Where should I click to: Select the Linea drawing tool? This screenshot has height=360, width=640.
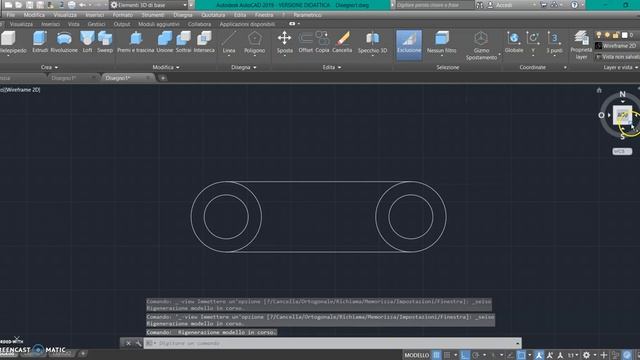(x=229, y=42)
